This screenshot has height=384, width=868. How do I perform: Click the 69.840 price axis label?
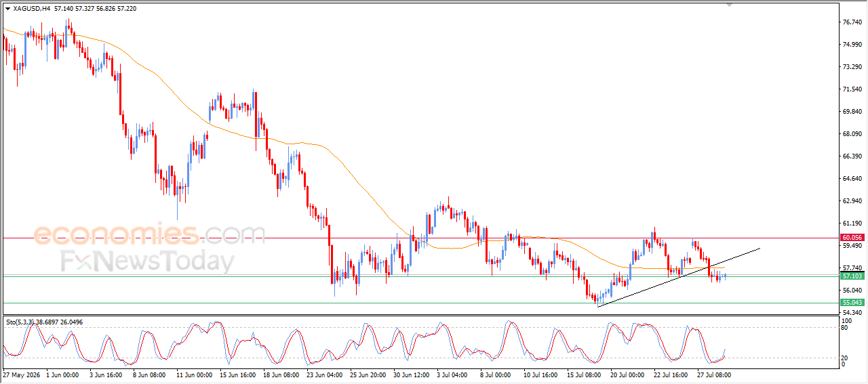click(852, 112)
